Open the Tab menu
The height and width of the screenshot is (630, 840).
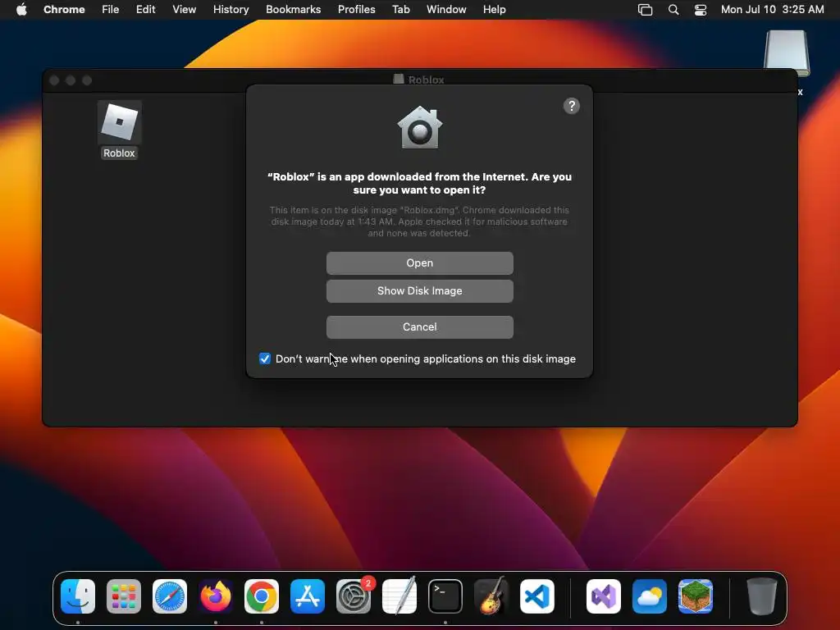[x=400, y=10]
